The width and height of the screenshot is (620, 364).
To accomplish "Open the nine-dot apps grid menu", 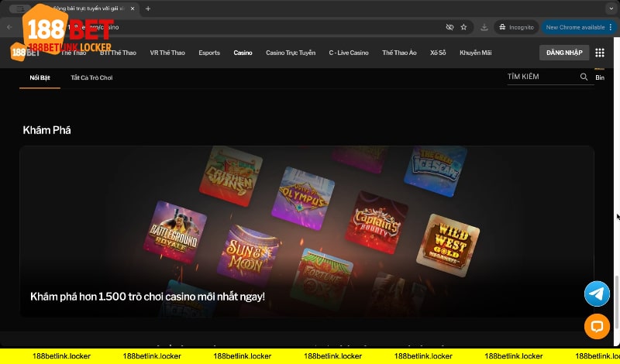I will (600, 53).
